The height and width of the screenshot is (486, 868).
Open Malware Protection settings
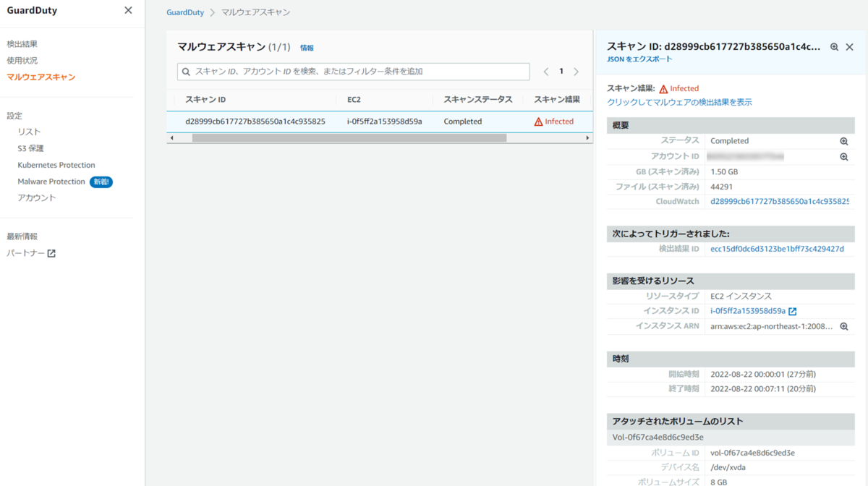click(x=51, y=182)
